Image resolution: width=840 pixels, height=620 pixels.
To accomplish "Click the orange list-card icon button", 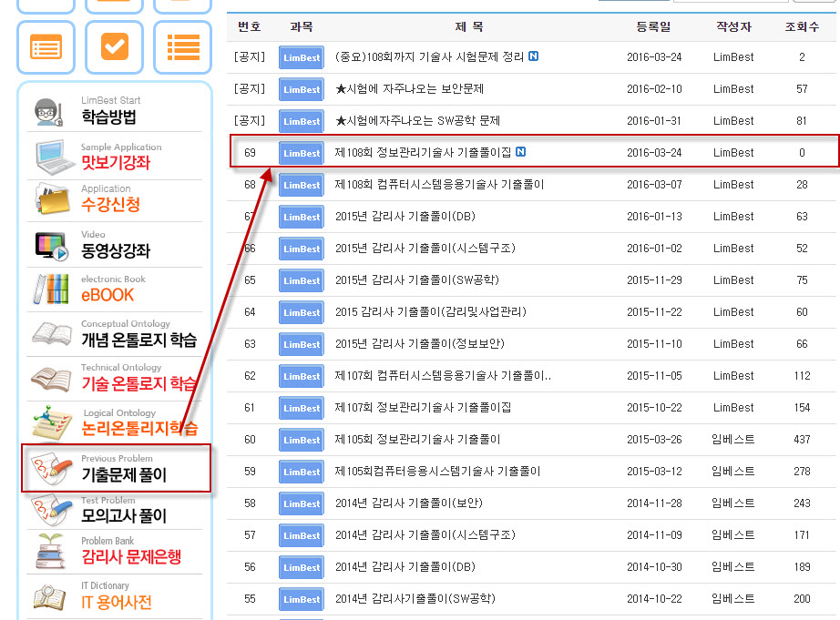I will pyautogui.click(x=46, y=47).
